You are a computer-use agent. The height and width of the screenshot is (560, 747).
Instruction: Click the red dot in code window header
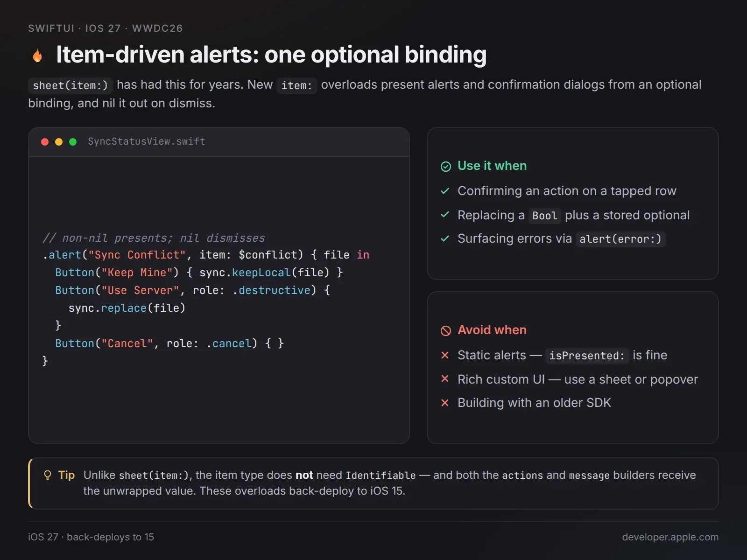click(45, 142)
